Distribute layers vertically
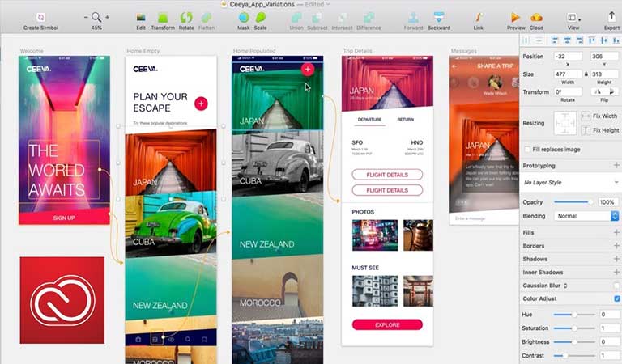The image size is (622, 364). 539,40
